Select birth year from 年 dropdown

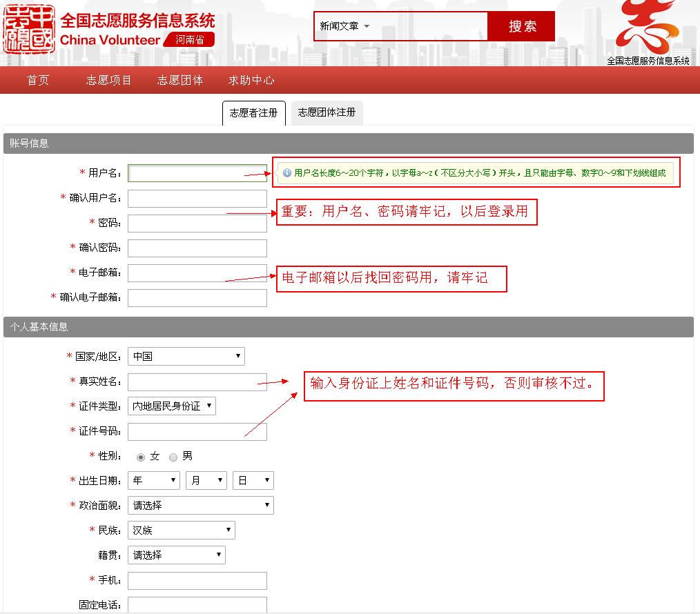(153, 481)
